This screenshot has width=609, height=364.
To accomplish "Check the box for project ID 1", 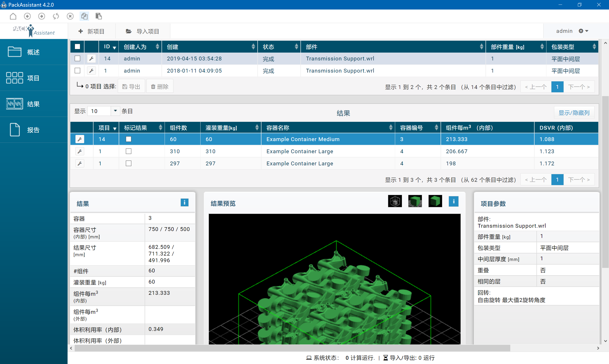I will [x=78, y=71].
